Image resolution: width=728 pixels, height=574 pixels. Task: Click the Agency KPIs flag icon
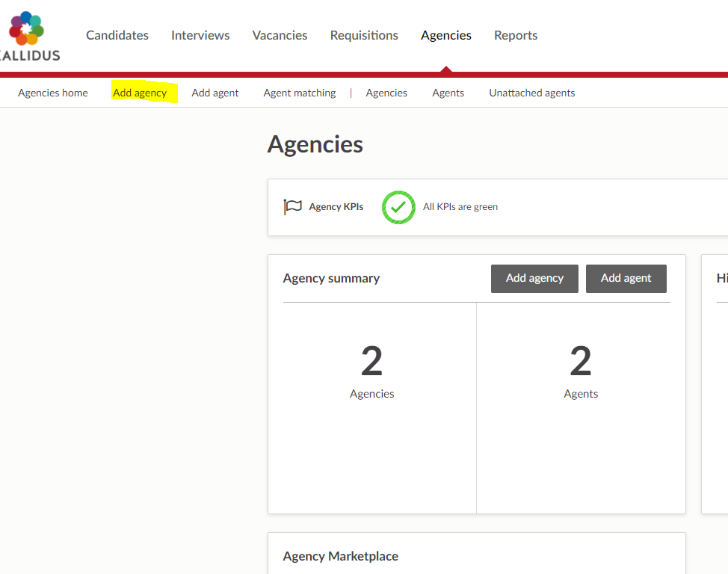[x=293, y=206]
